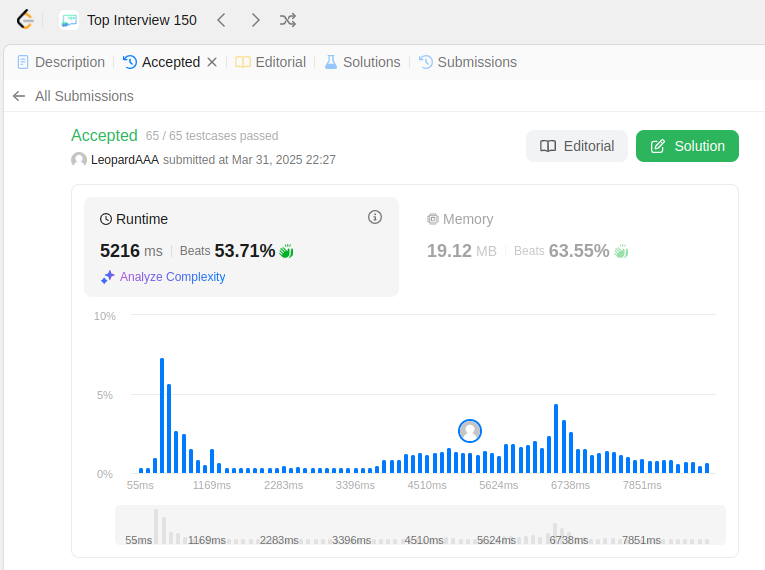The image size is (765, 570).
Task: Click the Analyze Complexity sparkle icon
Action: tap(108, 277)
